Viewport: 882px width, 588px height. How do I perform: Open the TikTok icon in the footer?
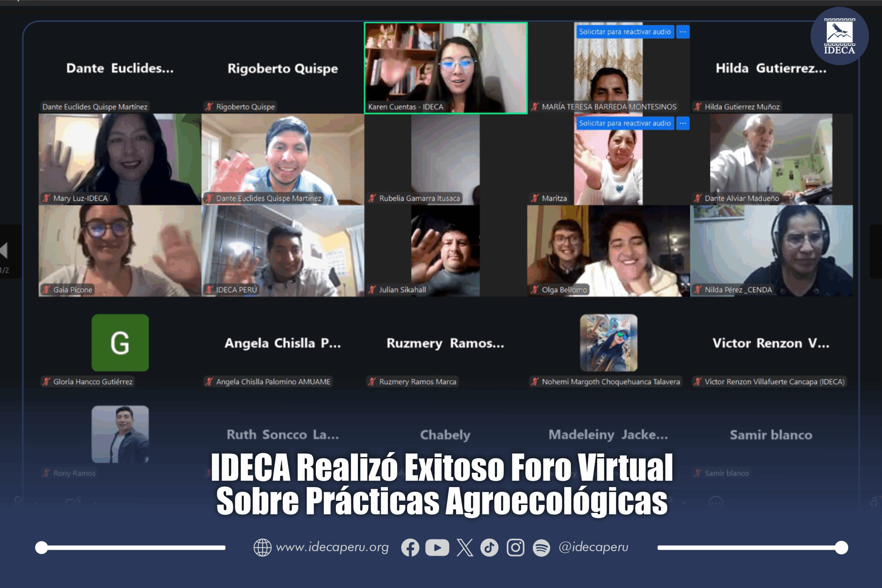(x=490, y=547)
